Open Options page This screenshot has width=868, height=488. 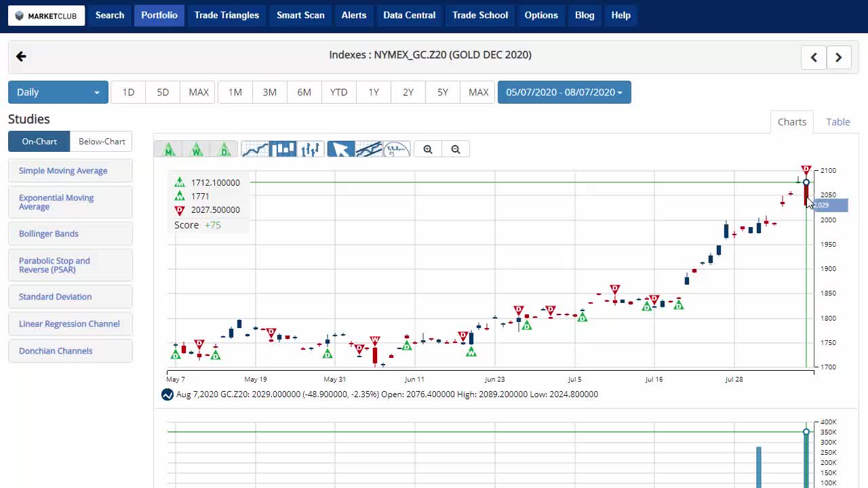pos(541,15)
